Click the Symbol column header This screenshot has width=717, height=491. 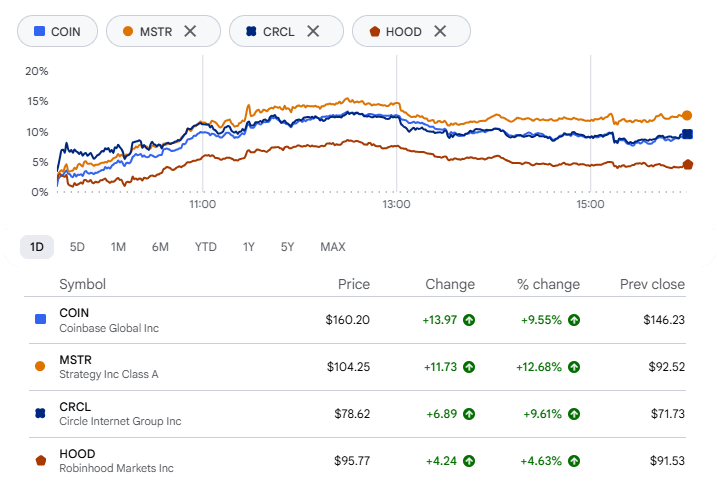pos(83,284)
